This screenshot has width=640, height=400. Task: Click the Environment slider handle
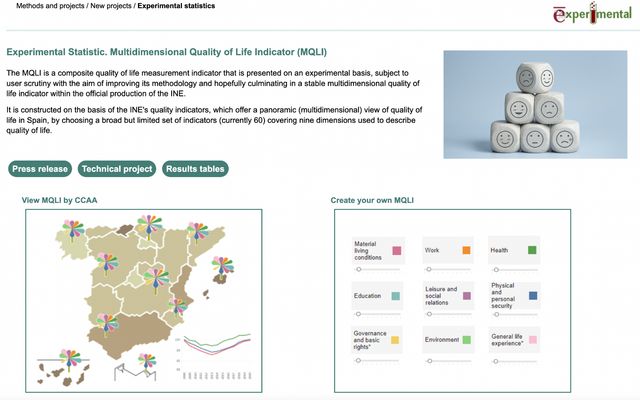[x=429, y=361]
